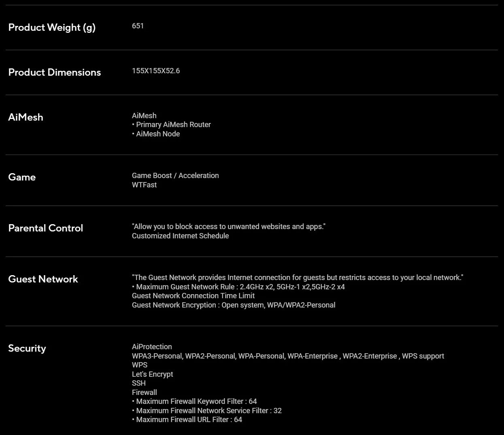Screen dimensions: 504x435
Task: Select the Product Dimensions label
Action: point(55,72)
